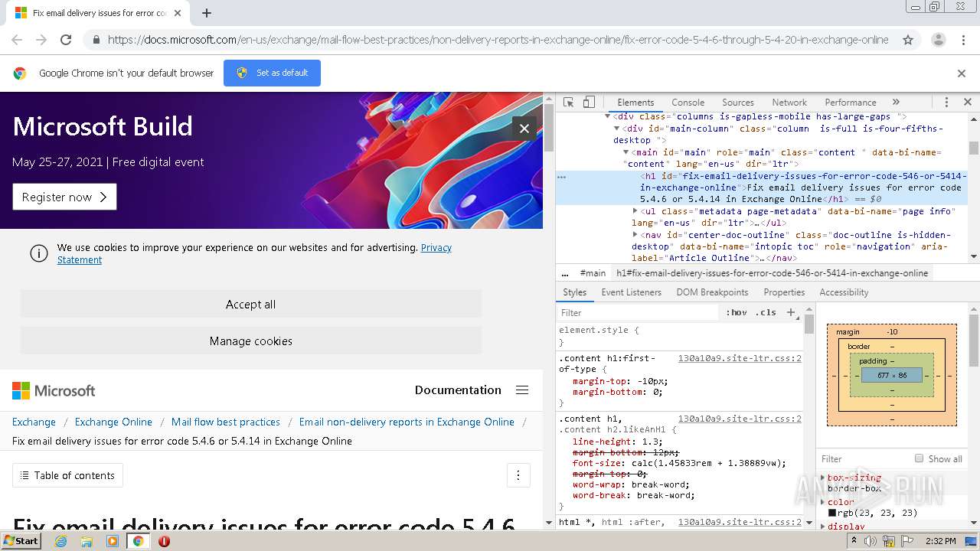Select the Event Listeners sidebar tab
The height and width of the screenshot is (551, 980).
pos(632,292)
